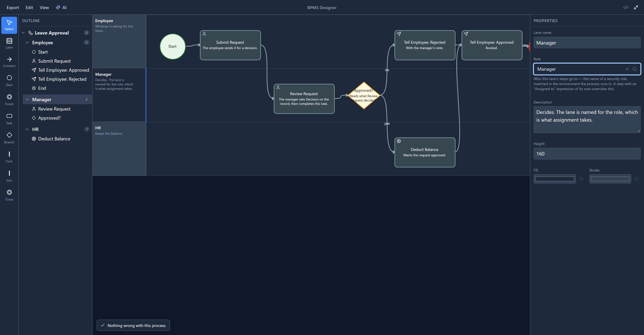Reset the Fill color
644x335 pixels.
point(581,179)
